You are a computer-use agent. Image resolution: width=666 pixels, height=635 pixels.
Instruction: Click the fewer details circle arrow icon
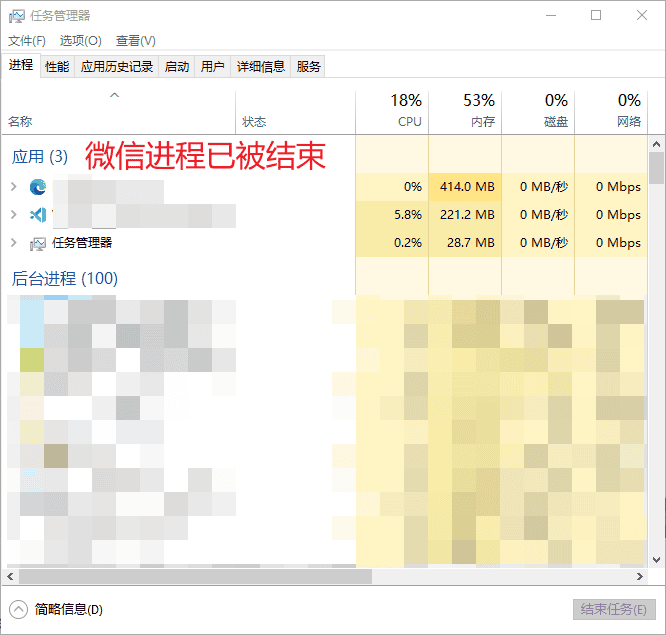[x=18, y=610]
